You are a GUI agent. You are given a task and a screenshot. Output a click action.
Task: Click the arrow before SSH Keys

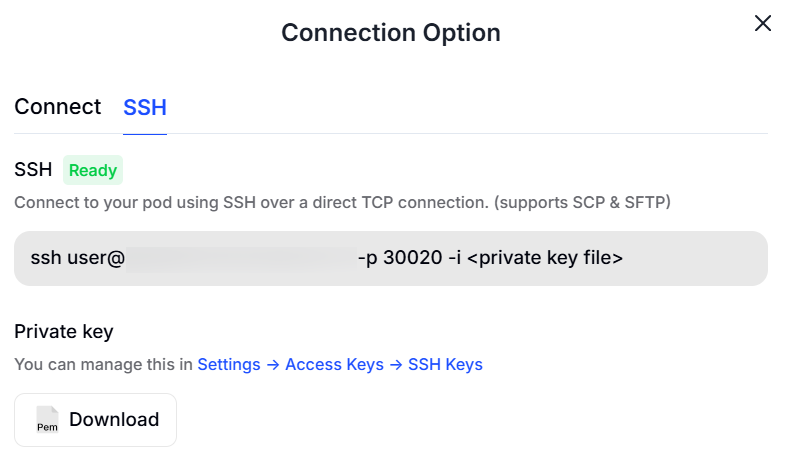[x=396, y=365]
